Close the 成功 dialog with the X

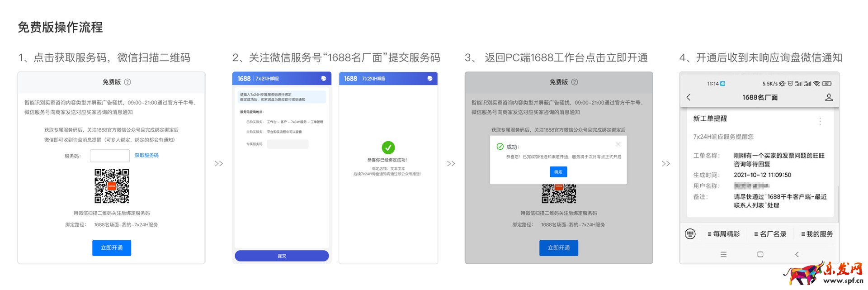pyautogui.click(x=618, y=144)
